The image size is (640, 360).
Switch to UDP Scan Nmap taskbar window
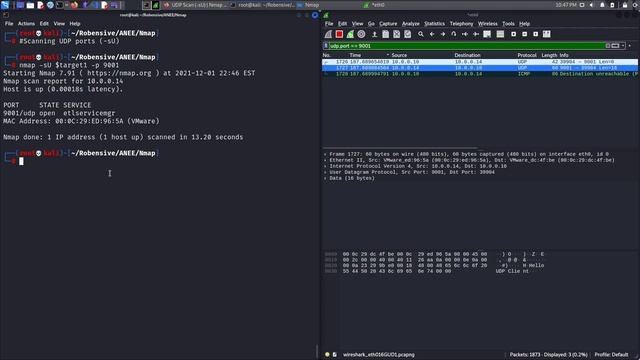[195, 5]
